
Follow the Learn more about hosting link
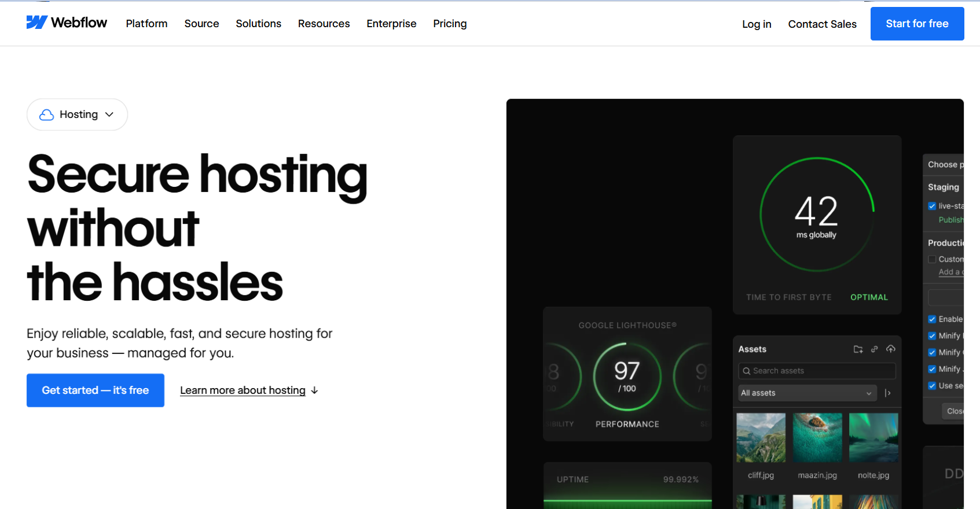[x=243, y=390]
